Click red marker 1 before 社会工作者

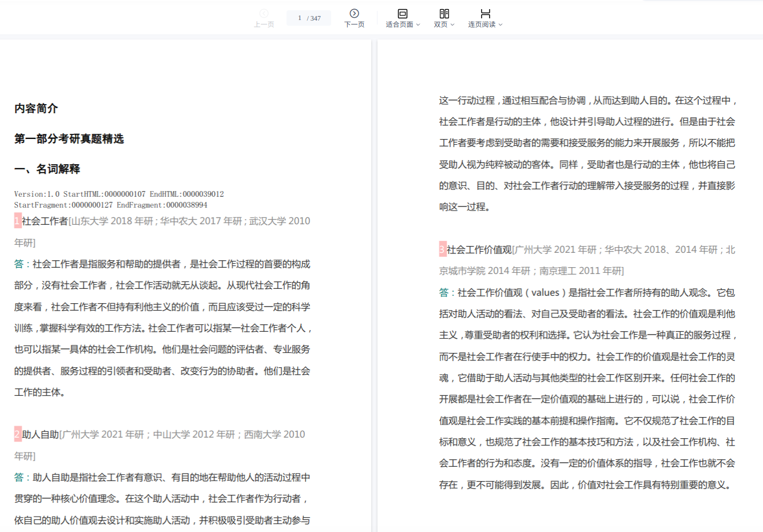pos(18,221)
